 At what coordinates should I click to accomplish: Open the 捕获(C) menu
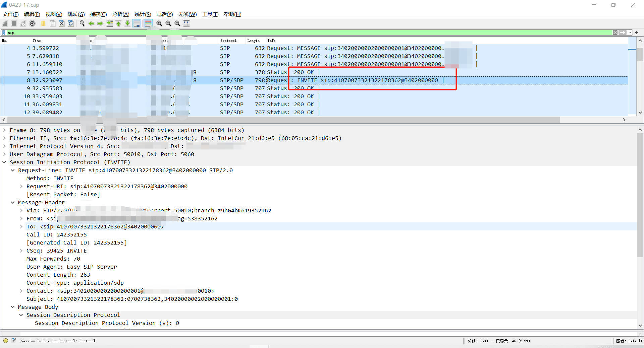[x=99, y=14]
